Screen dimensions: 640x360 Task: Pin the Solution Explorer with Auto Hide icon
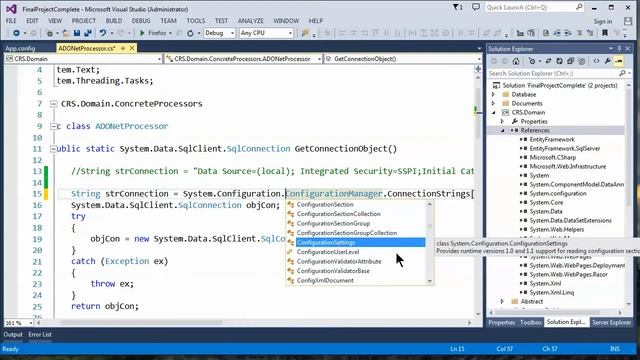[x=619, y=49]
